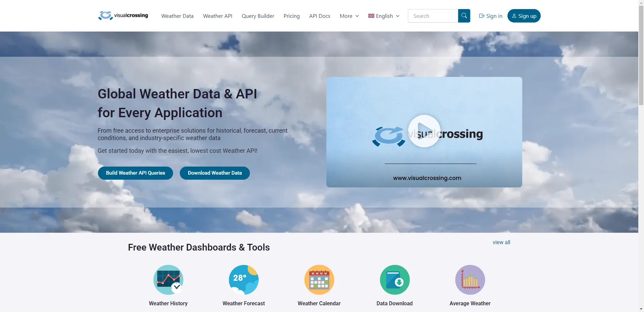Click the Sign up button
The height and width of the screenshot is (312, 644).
(x=524, y=16)
